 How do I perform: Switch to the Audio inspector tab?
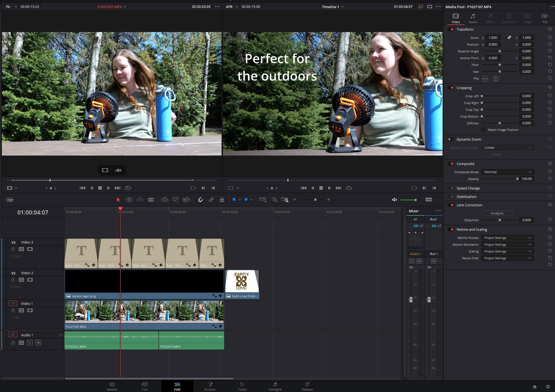473,18
